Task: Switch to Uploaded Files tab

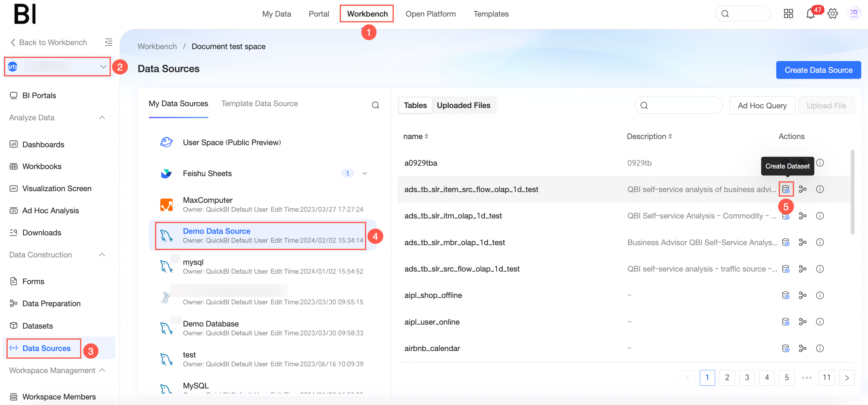Action: pyautogui.click(x=463, y=105)
